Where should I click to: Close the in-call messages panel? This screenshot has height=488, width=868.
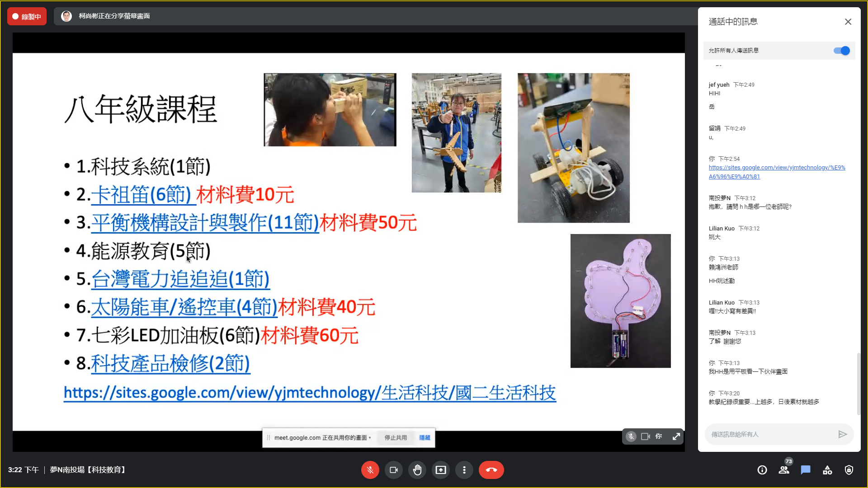tap(848, 22)
